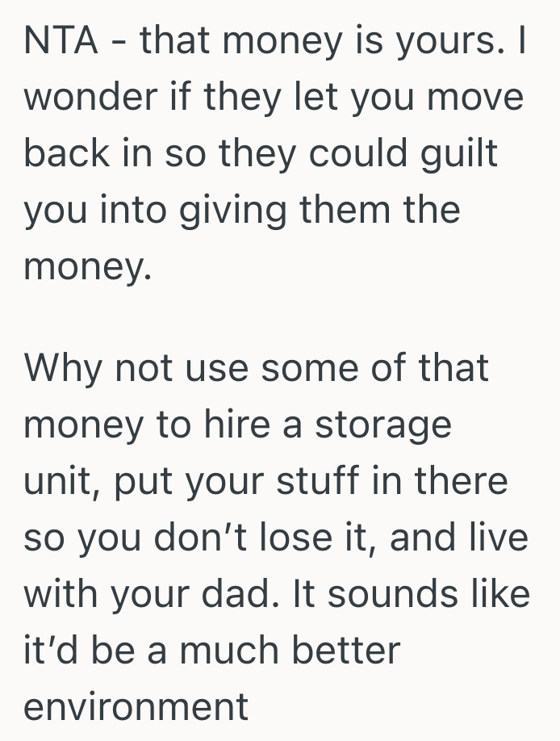Click the word "environment" on the last line
Viewport: 560px width, 741px height.
click(136, 707)
